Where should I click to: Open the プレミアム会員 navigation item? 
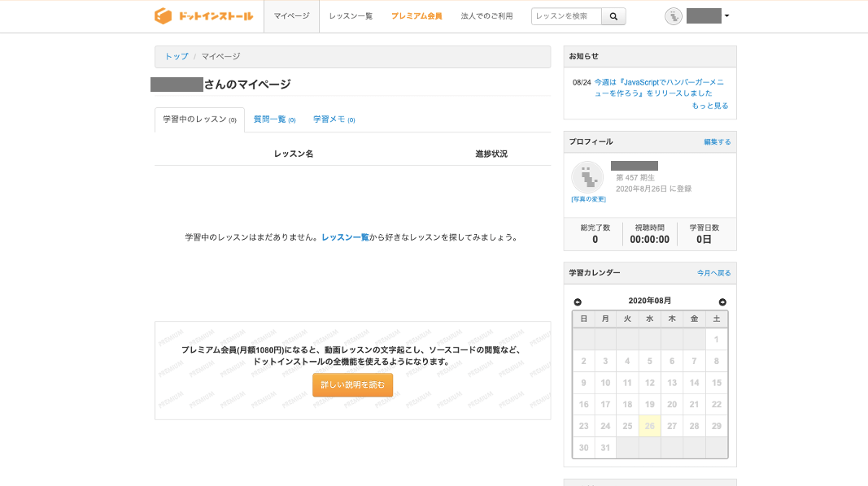point(417,16)
